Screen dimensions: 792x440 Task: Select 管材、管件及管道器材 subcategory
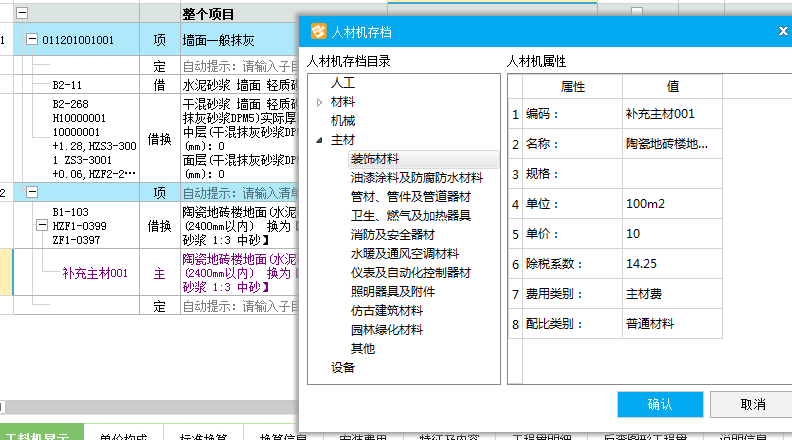(411, 197)
